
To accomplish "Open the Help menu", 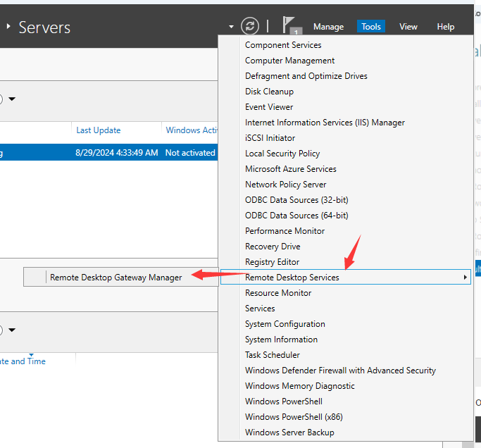I will tap(445, 27).
